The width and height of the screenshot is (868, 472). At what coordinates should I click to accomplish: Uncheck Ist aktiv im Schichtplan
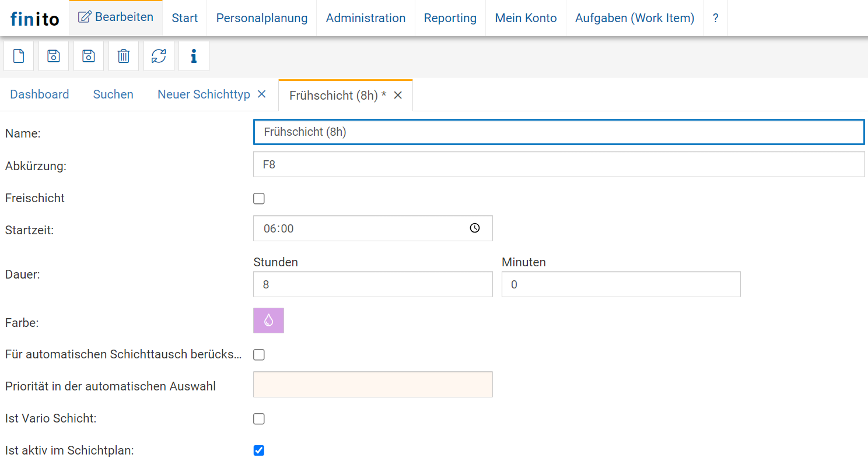point(259,450)
